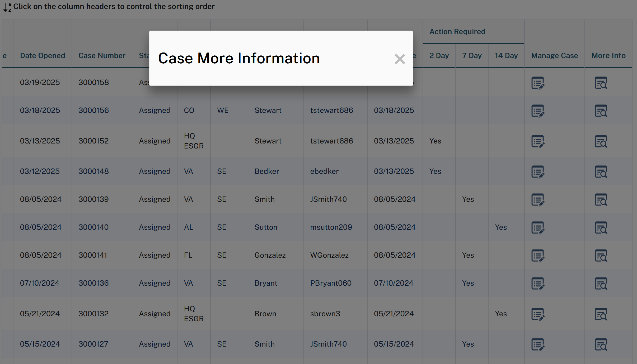The image size is (637, 364).
Task: Click case number 3000158 cell
Action: coord(93,83)
